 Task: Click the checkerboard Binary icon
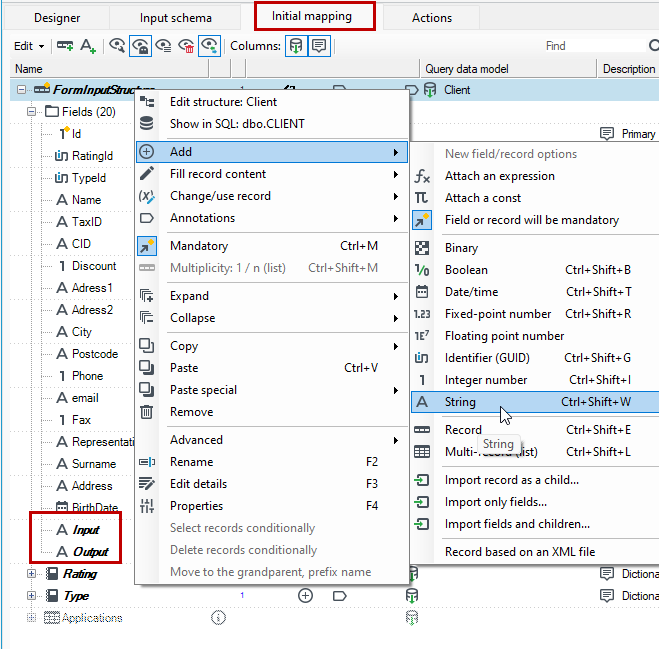422,248
